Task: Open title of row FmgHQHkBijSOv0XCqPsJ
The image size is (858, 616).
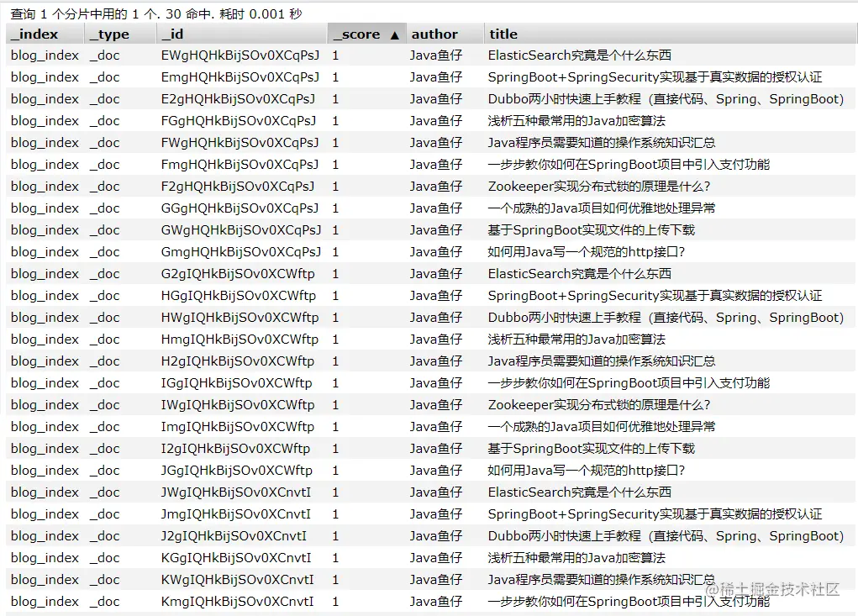Action: pos(629,165)
